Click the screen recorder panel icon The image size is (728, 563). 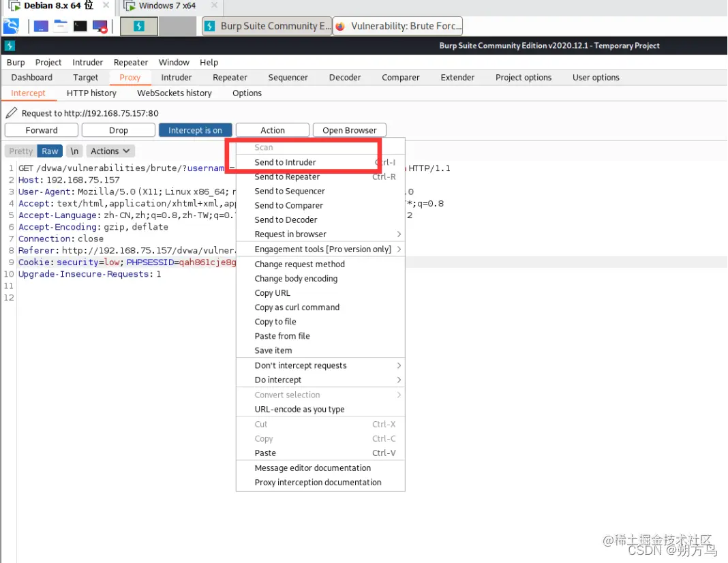100,26
